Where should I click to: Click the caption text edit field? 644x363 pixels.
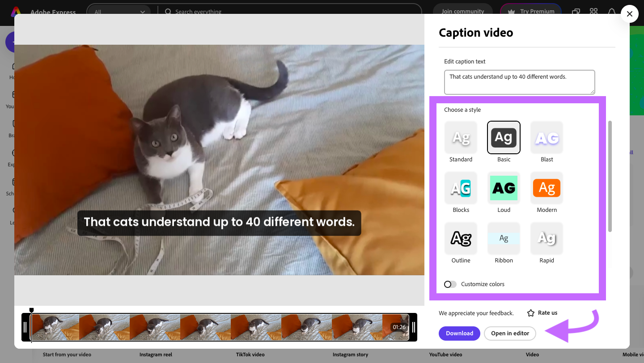point(519,82)
